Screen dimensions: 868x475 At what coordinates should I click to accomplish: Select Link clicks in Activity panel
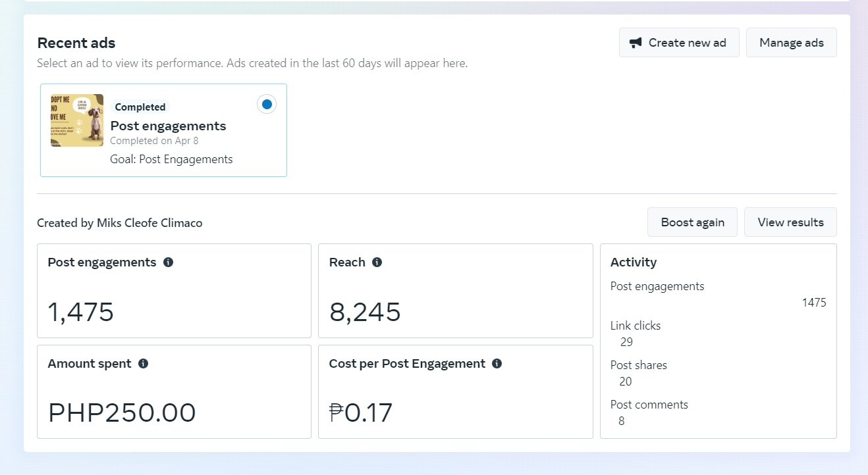(x=635, y=326)
